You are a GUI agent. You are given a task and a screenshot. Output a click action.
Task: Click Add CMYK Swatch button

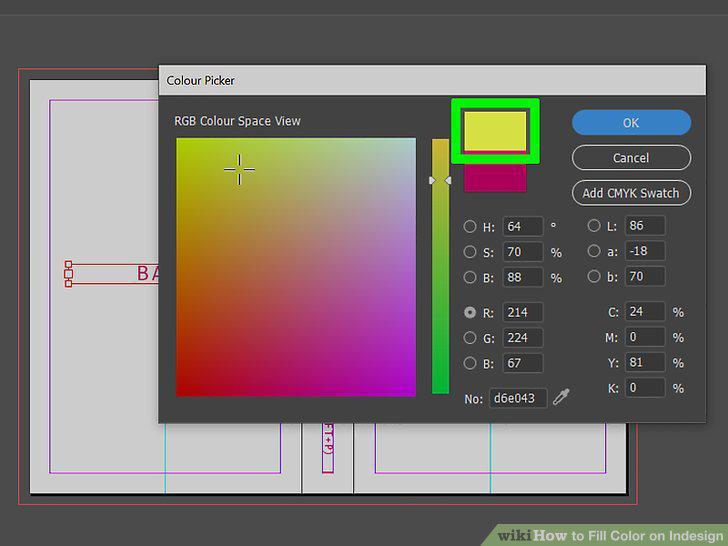(x=631, y=193)
